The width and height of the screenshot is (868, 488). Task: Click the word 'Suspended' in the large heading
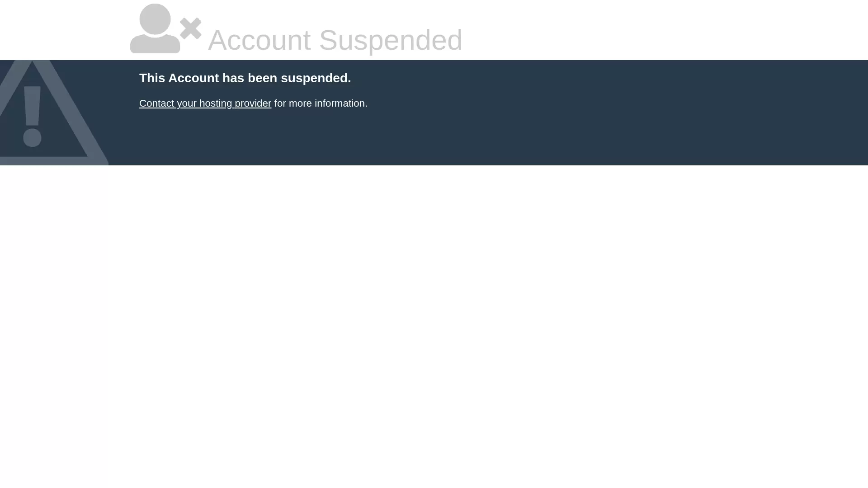pyautogui.click(x=391, y=40)
